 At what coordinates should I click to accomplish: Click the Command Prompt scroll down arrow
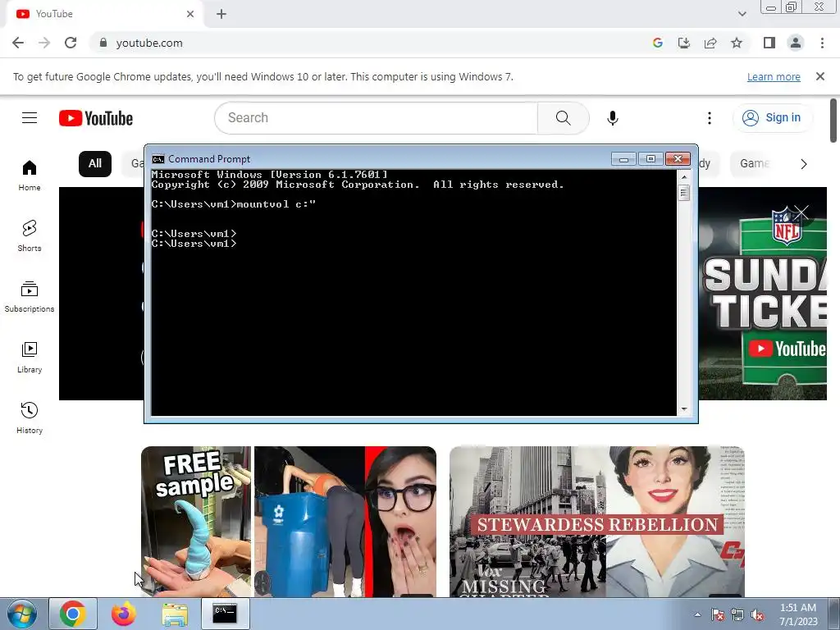tap(683, 409)
